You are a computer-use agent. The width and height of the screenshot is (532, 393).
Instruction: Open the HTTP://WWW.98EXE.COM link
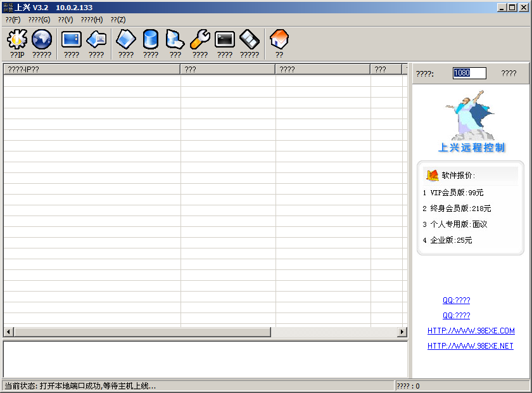[471, 331]
